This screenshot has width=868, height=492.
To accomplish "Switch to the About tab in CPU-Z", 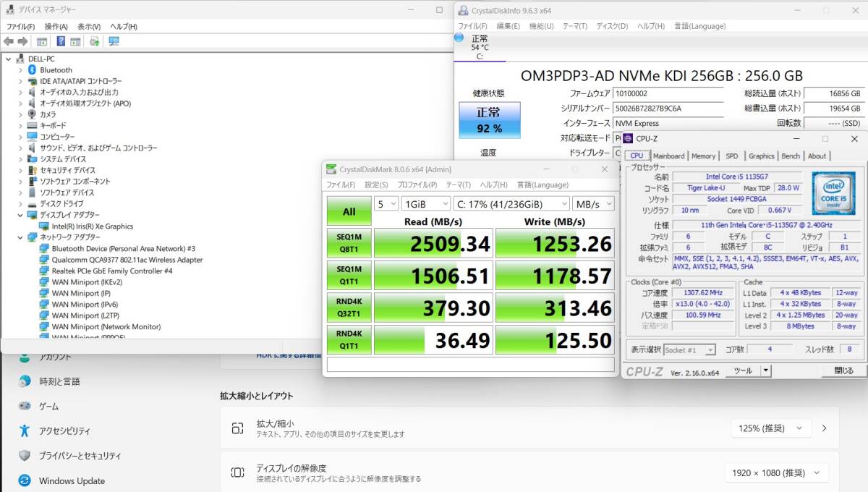I will 817,156.
